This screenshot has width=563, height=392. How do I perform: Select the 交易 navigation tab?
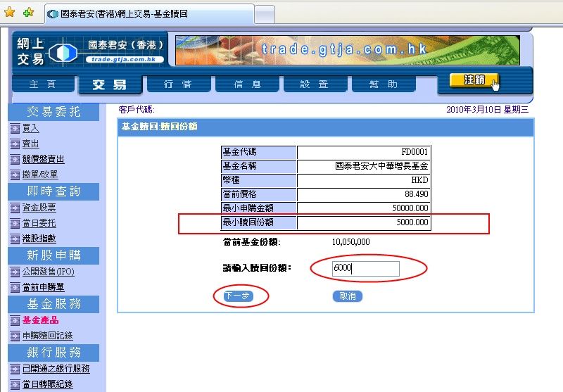(110, 84)
